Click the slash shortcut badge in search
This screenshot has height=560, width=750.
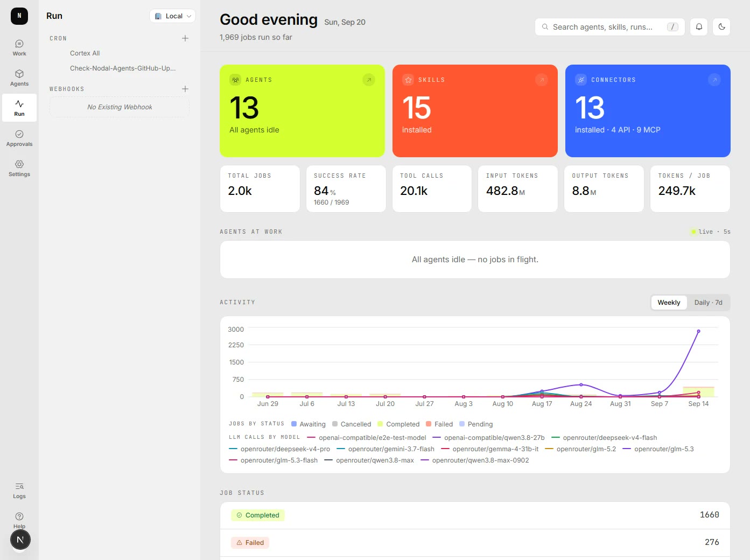672,27
